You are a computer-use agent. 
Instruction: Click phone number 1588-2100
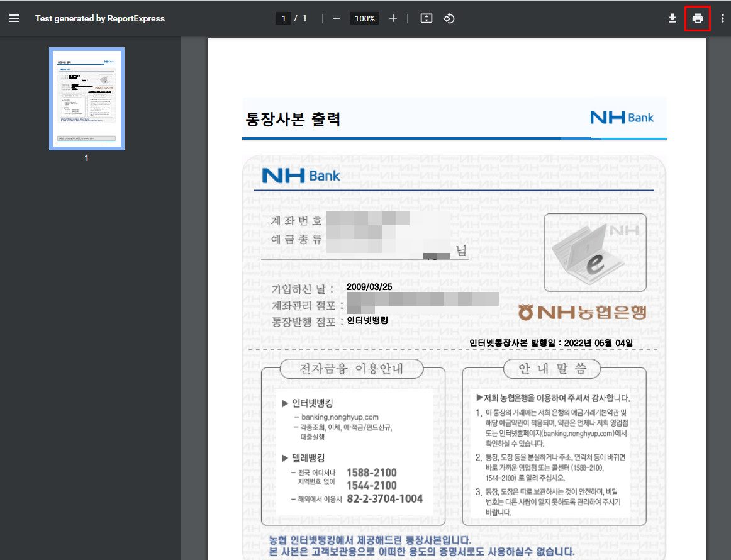pyautogui.click(x=372, y=473)
